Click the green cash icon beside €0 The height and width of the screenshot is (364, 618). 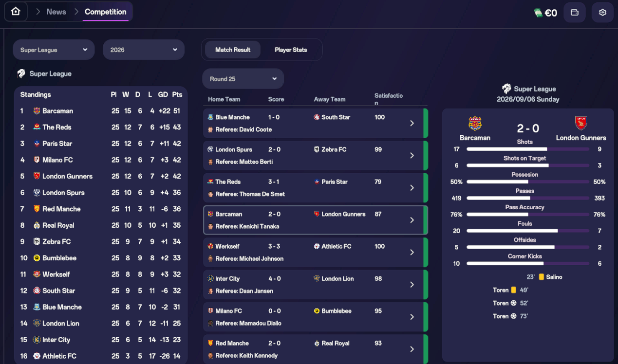point(538,13)
